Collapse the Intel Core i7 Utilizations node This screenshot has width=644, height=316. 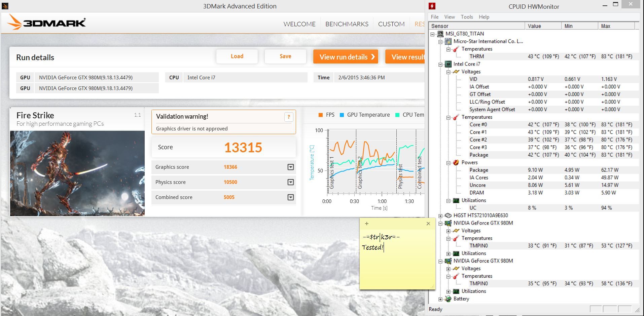coord(449,201)
